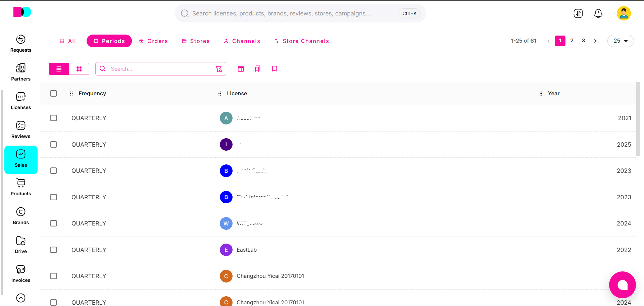Open Brands in the sidebar
This screenshot has height=306, width=644.
21,216
